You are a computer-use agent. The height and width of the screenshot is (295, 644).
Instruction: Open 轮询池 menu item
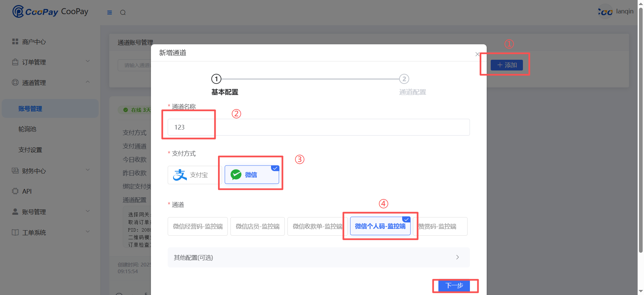tap(28, 129)
